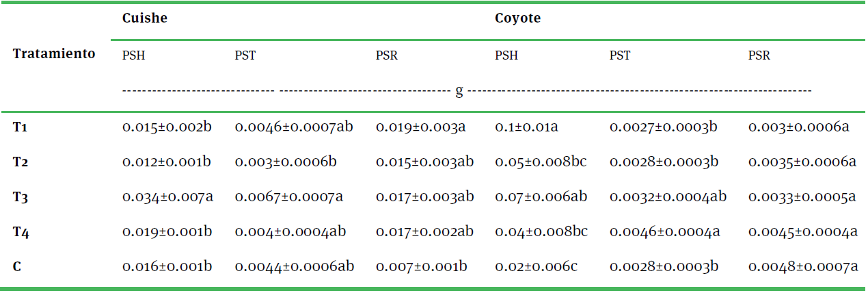Select the Cuishe group header
The image size is (868, 293).
pos(144,18)
